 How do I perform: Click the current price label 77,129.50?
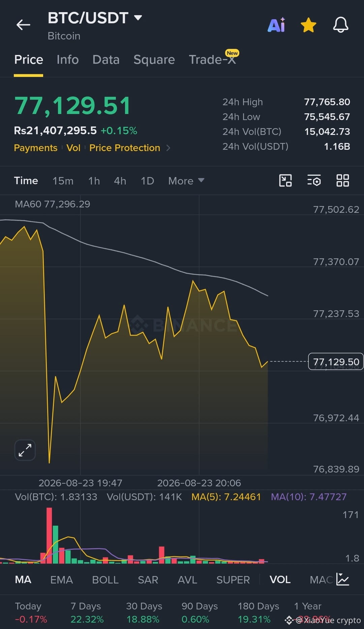pyautogui.click(x=336, y=362)
